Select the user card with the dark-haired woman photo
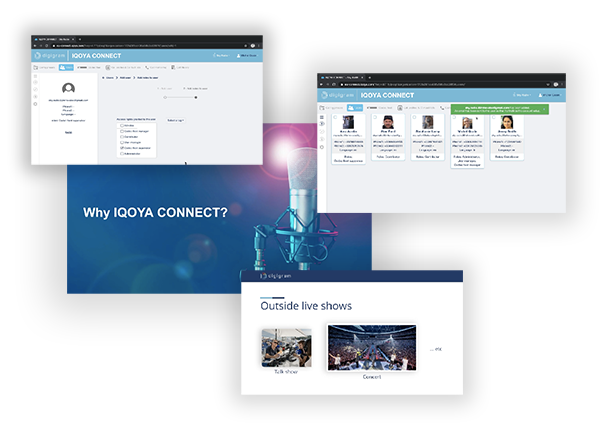Screen dimensions: 600x430 coord(507,137)
